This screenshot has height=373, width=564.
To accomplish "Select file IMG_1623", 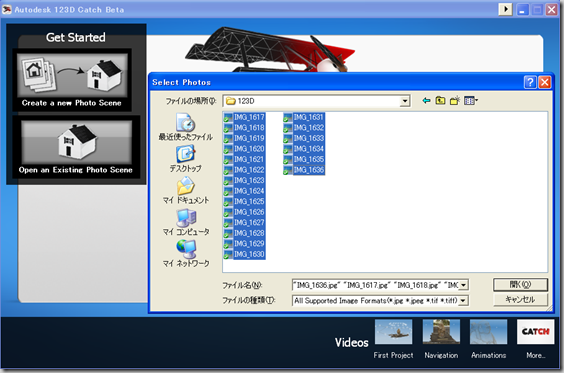I will coord(244,180).
